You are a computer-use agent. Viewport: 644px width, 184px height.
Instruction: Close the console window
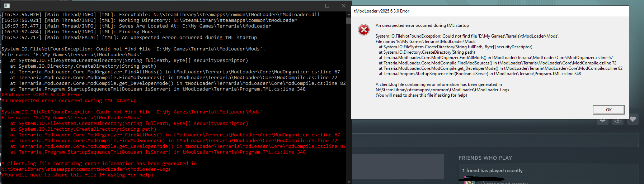tap(344, 6)
